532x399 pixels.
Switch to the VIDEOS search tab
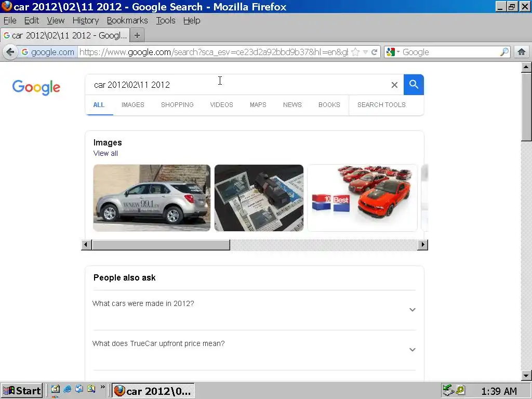221,105
